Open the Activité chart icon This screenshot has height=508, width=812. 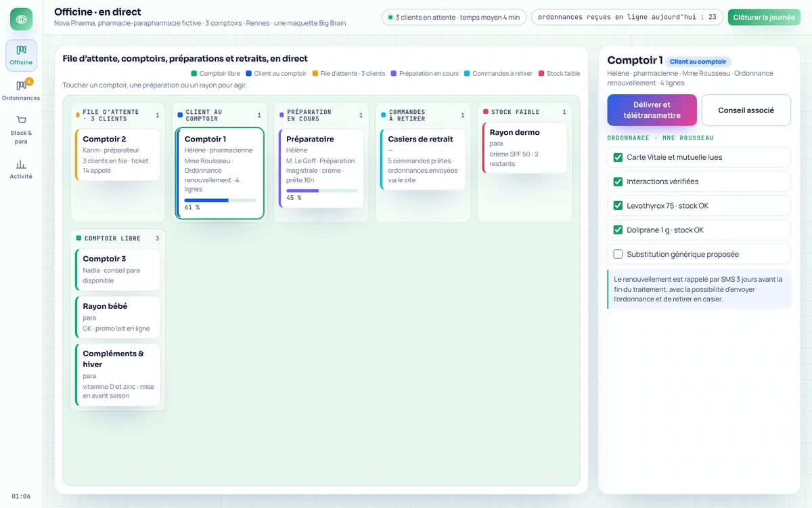[x=21, y=164]
